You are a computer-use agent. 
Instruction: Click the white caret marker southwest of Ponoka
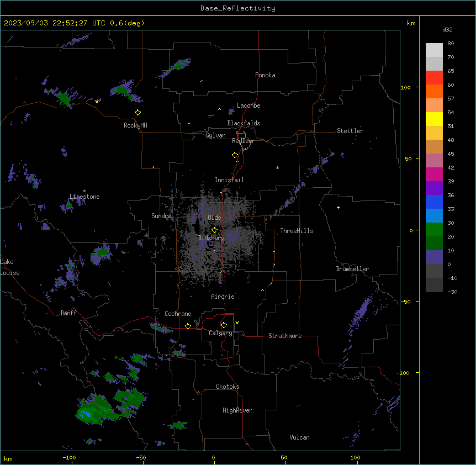click(202, 81)
